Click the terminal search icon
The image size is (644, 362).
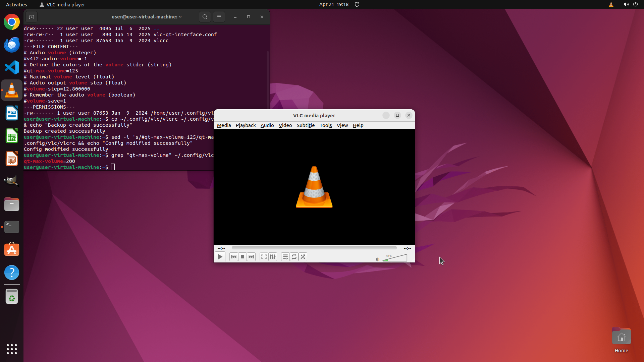[x=205, y=17]
